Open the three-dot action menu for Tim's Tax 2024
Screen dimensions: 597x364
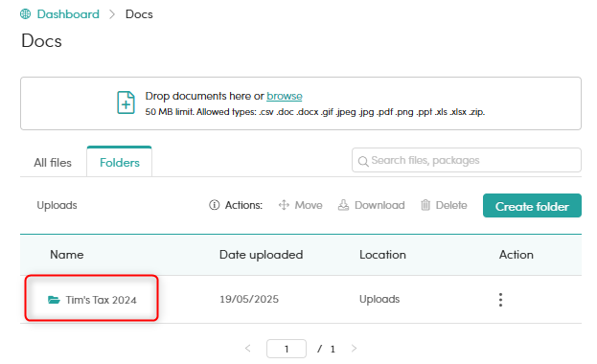500,300
